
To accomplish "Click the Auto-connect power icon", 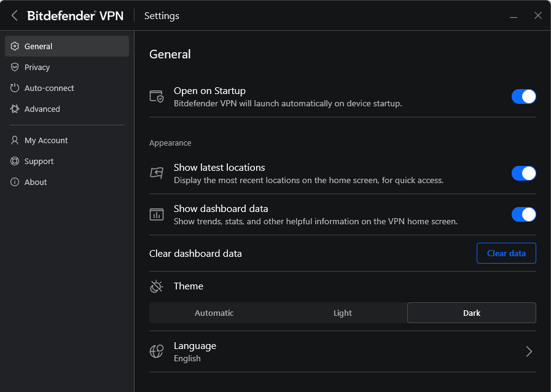I will [x=15, y=88].
